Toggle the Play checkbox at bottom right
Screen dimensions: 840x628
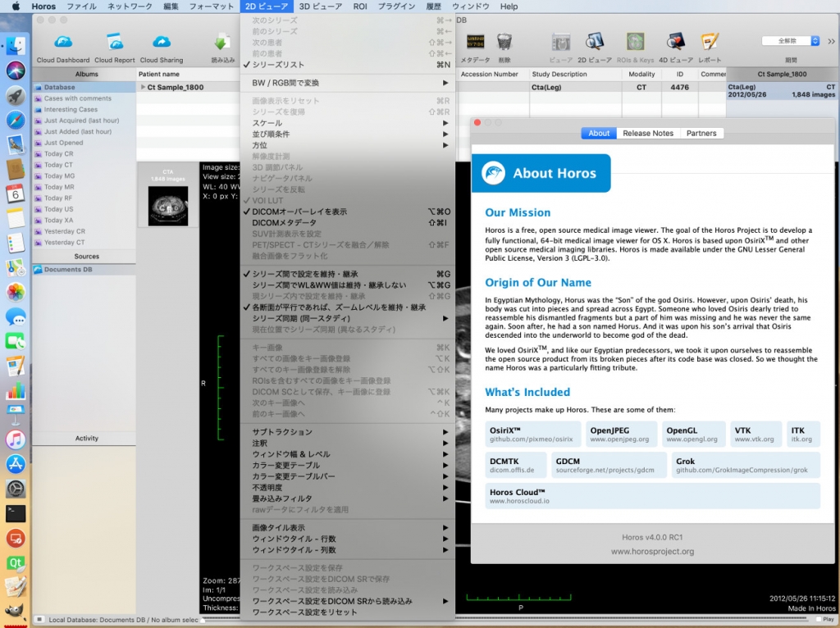pyautogui.click(x=819, y=620)
